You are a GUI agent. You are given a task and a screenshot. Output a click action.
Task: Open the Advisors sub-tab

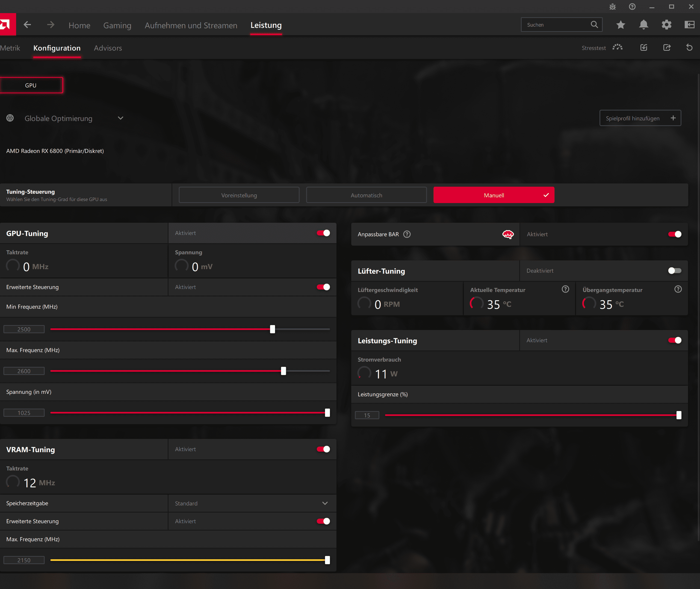point(108,48)
